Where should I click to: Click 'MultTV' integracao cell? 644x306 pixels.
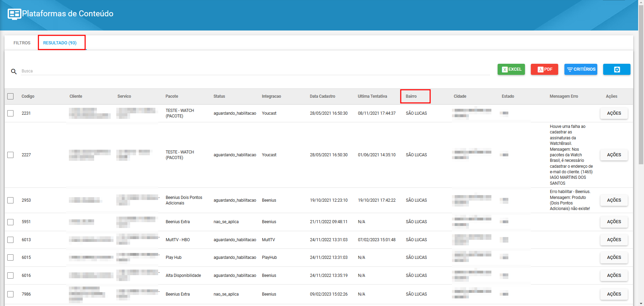pos(268,240)
